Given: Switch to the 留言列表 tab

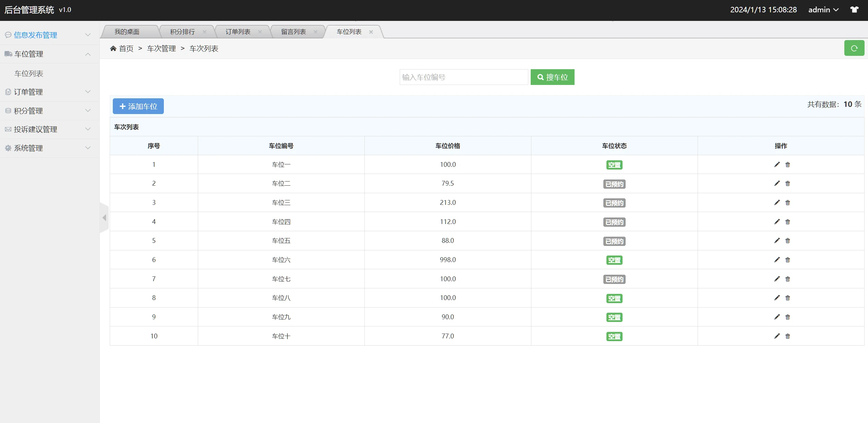Looking at the screenshot, I should pyautogui.click(x=293, y=32).
